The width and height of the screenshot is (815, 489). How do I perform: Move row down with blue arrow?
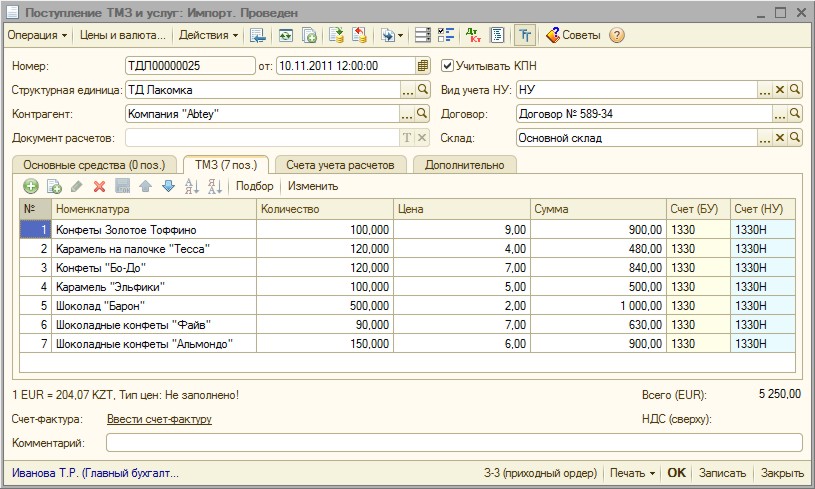click(x=168, y=186)
